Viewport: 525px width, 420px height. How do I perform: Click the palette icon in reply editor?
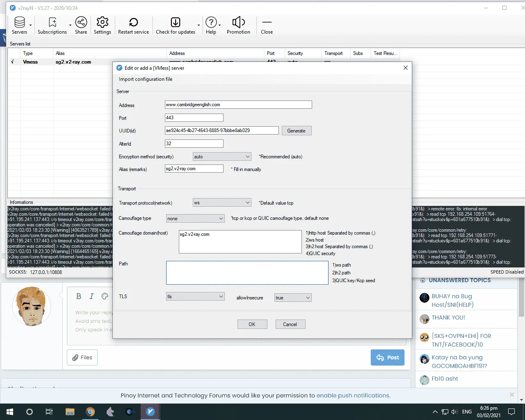coord(105,296)
